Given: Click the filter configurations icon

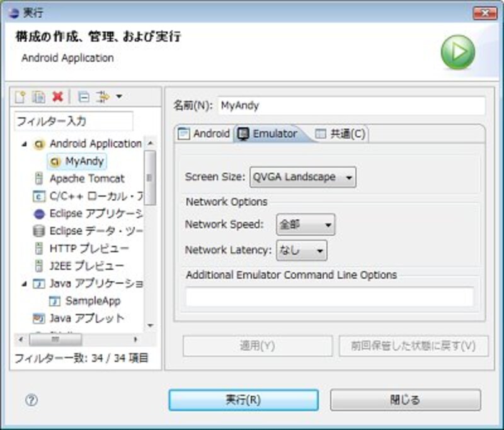Looking at the screenshot, I should pyautogui.click(x=103, y=97).
